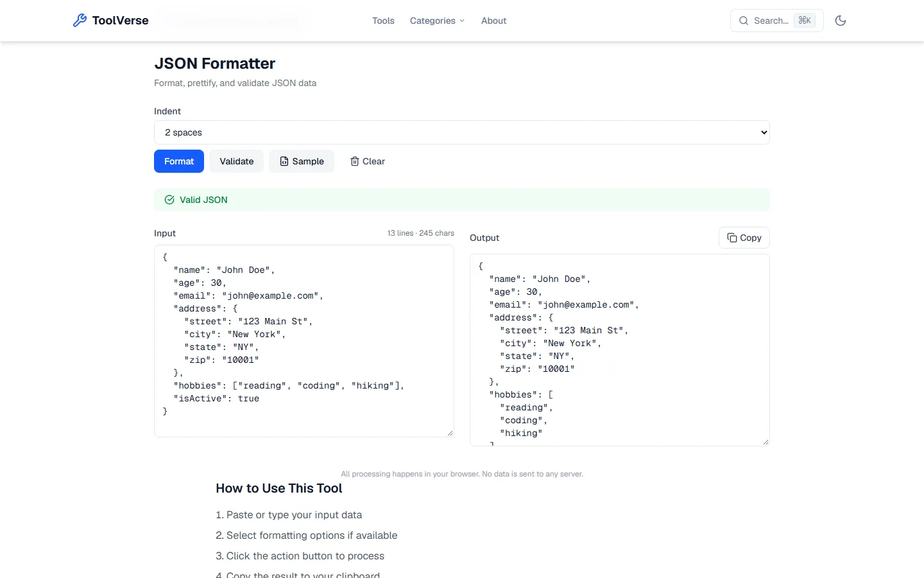Image resolution: width=924 pixels, height=578 pixels.
Task: Open the Tools menu item
Action: (383, 21)
